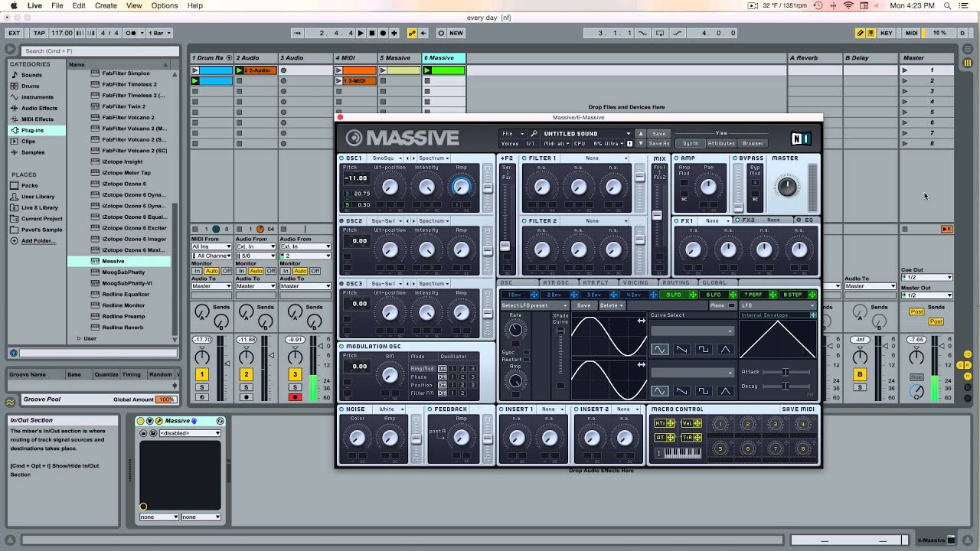This screenshot has height=551, width=980.
Task: Click Add Folder in Places
Action: click(38, 241)
